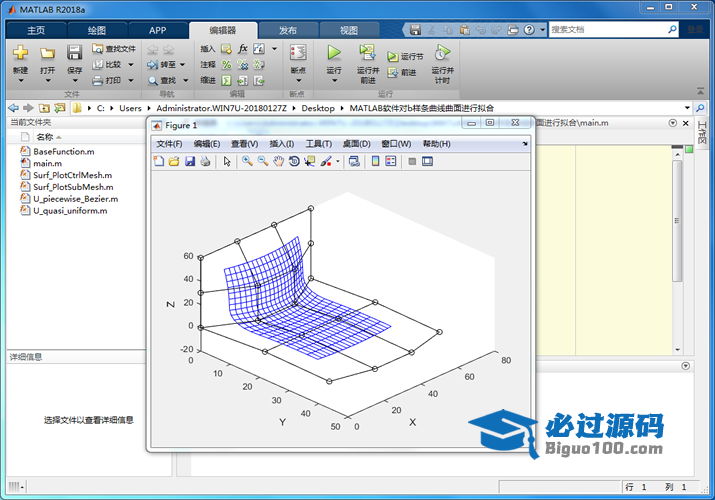
Task: Switch to Home (主页) tab
Action: pos(36,31)
